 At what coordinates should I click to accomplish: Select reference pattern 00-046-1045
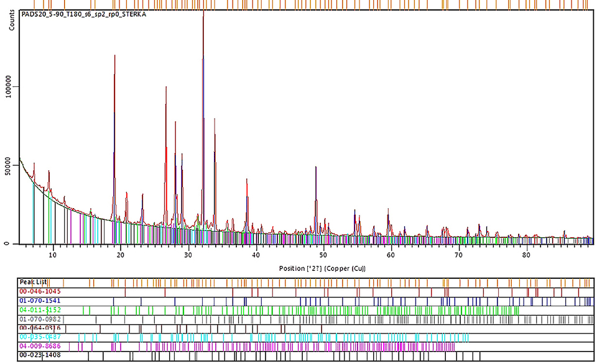[x=40, y=291]
